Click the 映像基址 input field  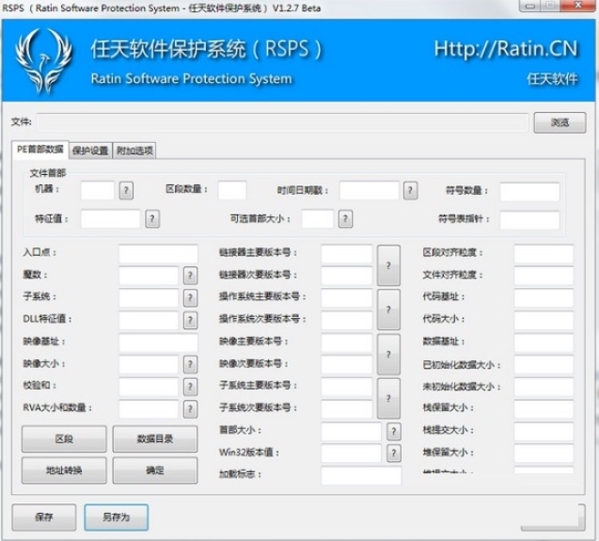point(158,343)
